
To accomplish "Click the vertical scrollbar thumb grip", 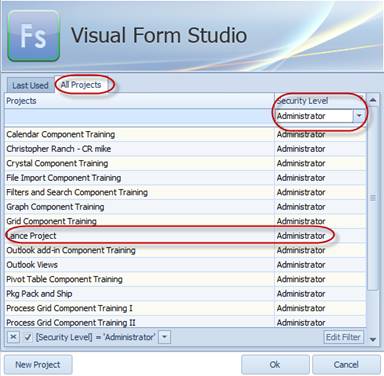I will 373,198.
